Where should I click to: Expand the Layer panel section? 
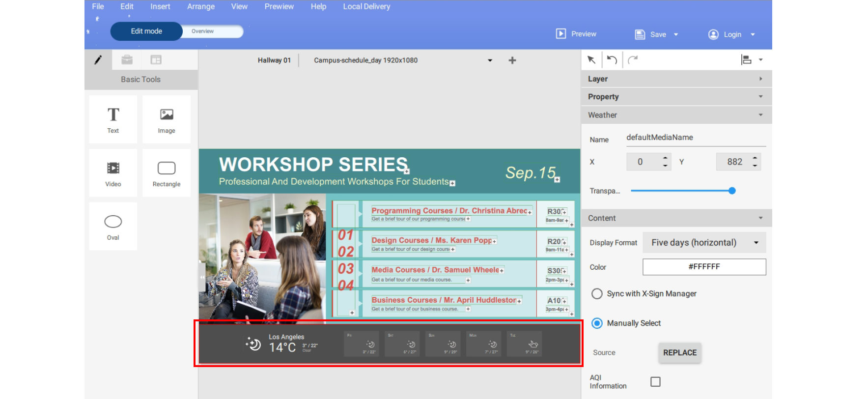(676, 79)
